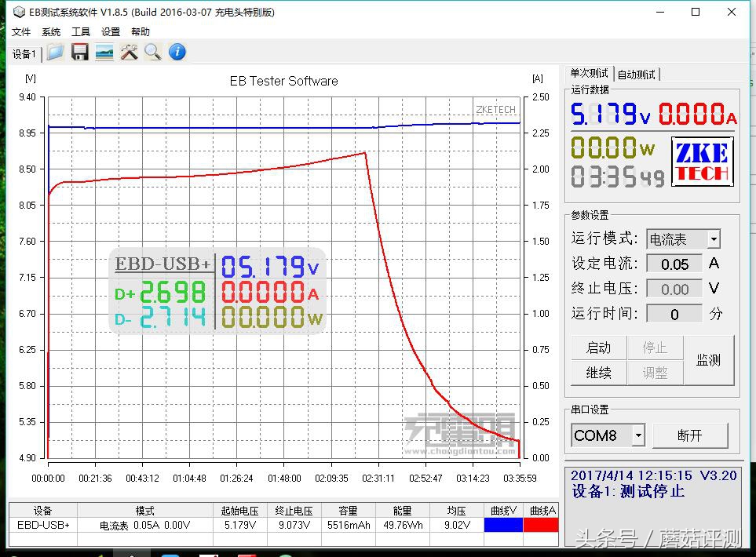756x557 pixels.
Task: Click the 03:35:49 elapsed time readout
Action: (x=618, y=177)
